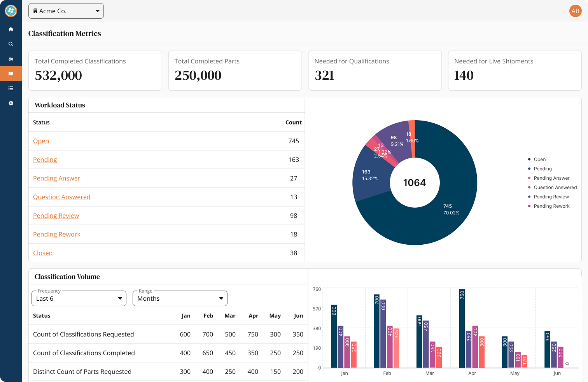
Task: Open the Closed status link
Action: click(x=43, y=253)
